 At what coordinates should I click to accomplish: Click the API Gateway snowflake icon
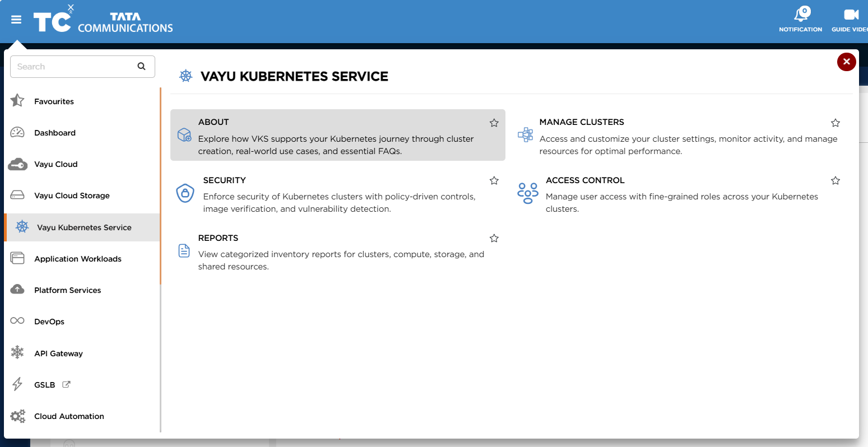17,353
